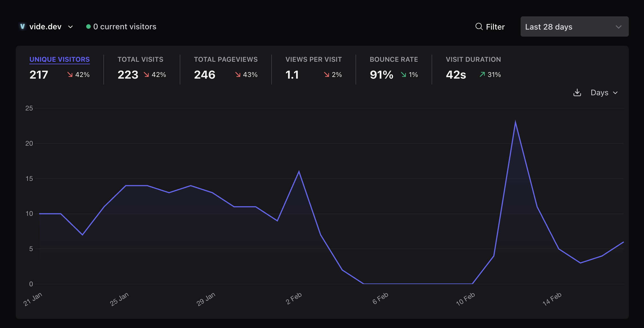Click the 0 current visitors link
This screenshot has width=644, height=328.
coord(125,26)
